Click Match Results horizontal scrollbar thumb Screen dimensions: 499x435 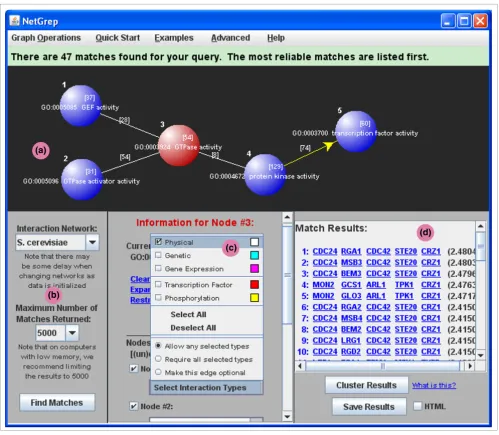click(x=383, y=366)
